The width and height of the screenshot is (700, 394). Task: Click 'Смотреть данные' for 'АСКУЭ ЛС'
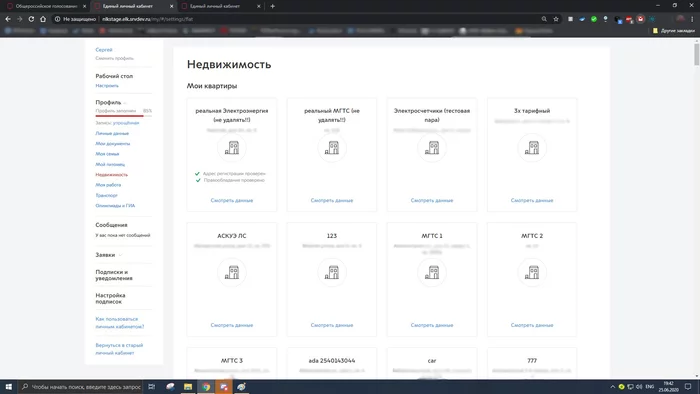[x=232, y=325]
